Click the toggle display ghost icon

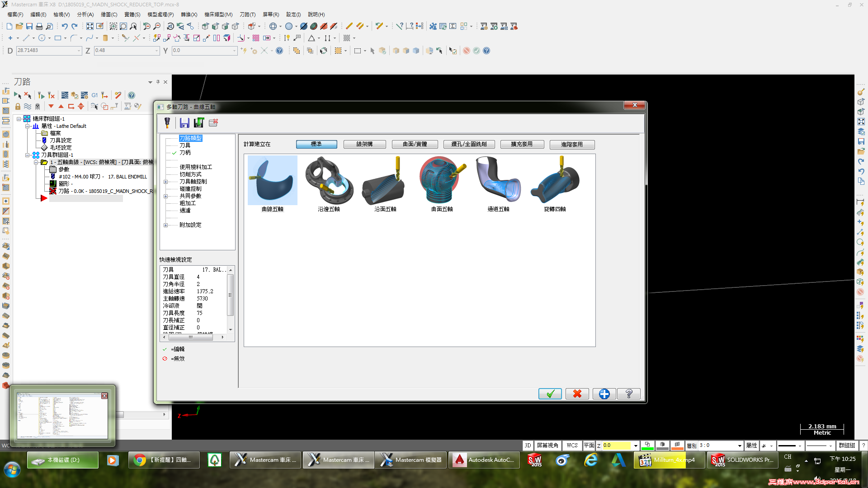click(38, 107)
